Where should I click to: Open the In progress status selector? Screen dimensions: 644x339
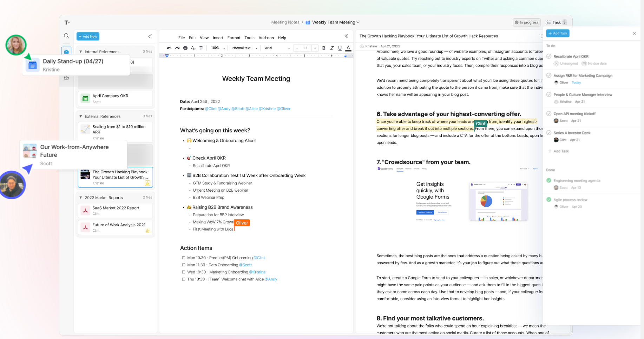tap(527, 22)
